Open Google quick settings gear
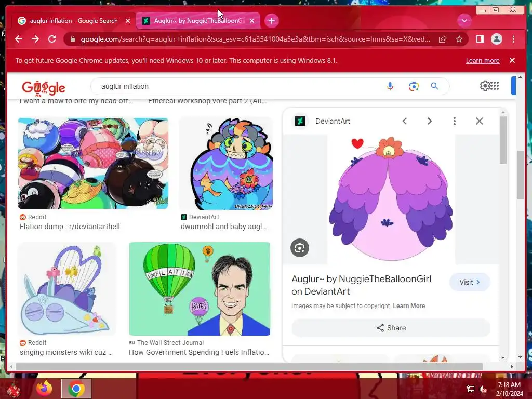 (x=485, y=86)
